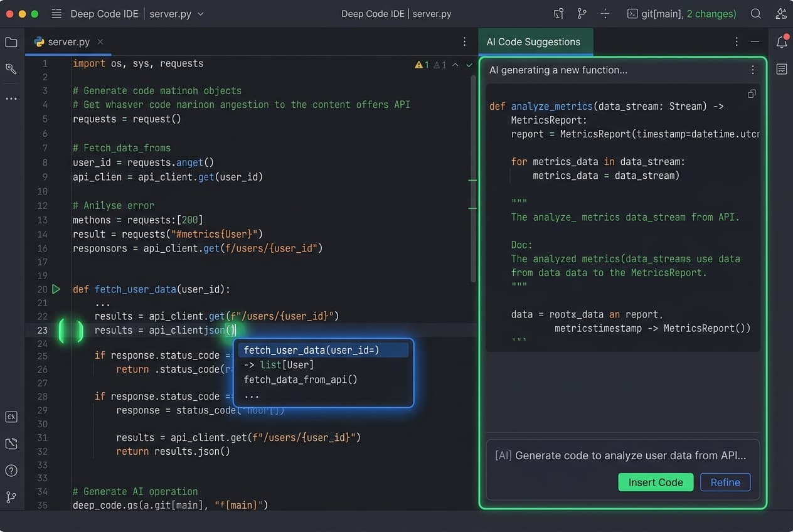Click the branch icon in the title bar
The width and height of the screenshot is (793, 532).
tap(582, 14)
